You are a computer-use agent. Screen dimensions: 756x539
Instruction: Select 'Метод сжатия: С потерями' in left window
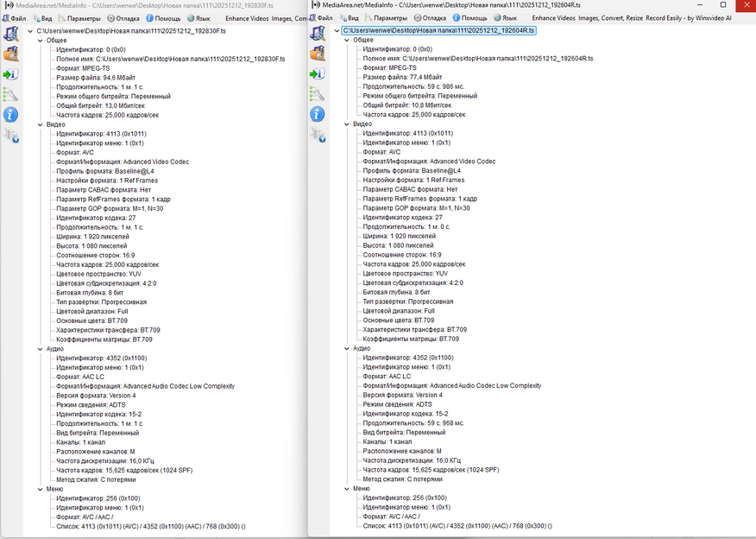tap(96, 480)
